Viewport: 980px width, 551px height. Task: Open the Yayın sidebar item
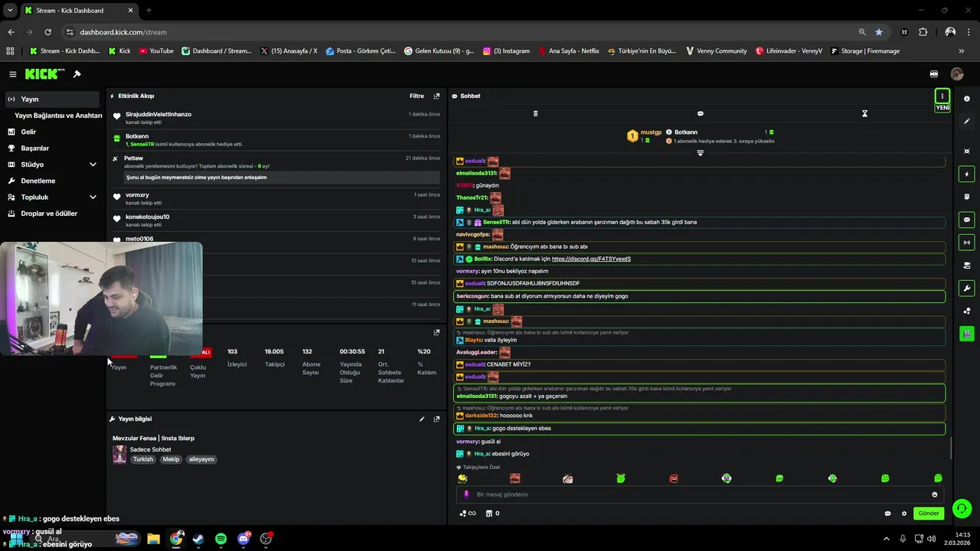tap(52, 99)
